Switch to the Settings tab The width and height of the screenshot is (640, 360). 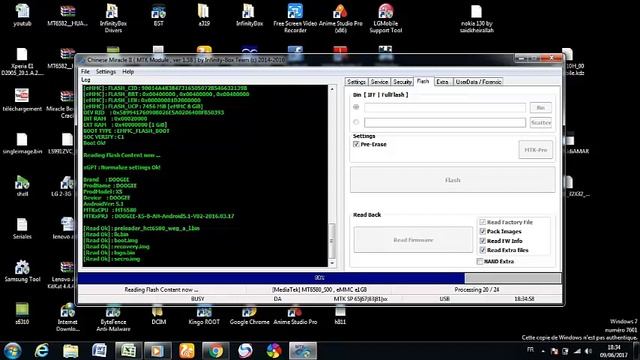356,82
